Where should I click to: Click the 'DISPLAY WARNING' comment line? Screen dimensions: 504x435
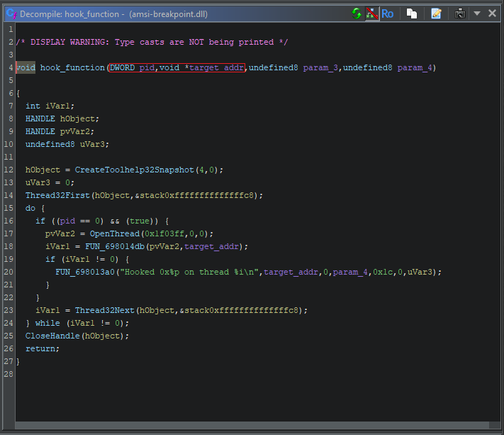pyautogui.click(x=152, y=42)
